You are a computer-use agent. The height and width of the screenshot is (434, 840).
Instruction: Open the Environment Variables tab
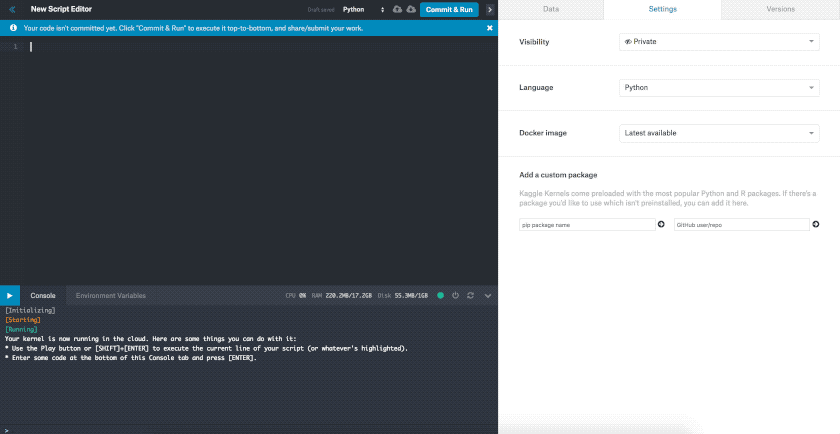click(x=110, y=295)
